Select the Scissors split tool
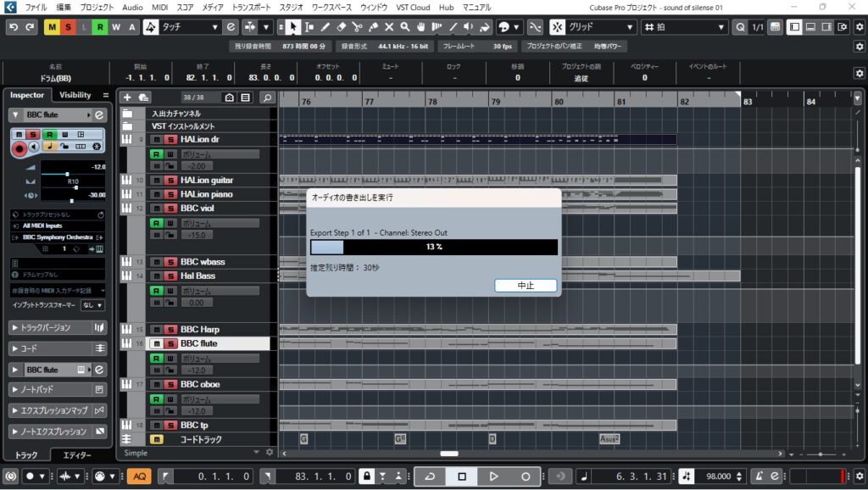The width and height of the screenshot is (868, 490). [357, 27]
